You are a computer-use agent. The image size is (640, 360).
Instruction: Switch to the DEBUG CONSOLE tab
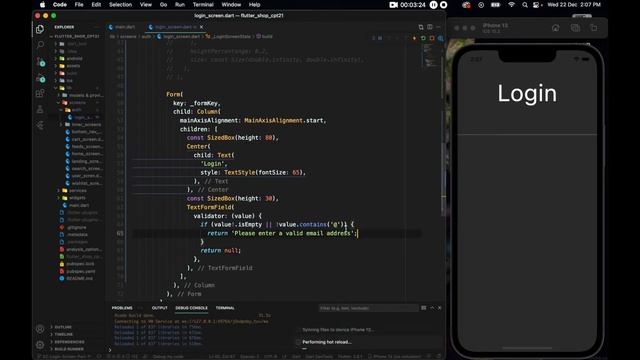(191, 308)
